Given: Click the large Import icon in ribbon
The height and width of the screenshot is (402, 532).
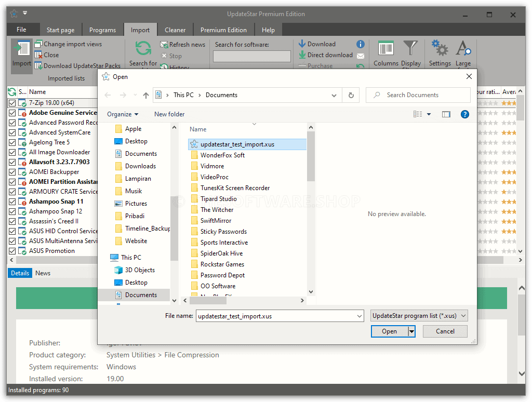Looking at the screenshot, I should pos(22,49).
